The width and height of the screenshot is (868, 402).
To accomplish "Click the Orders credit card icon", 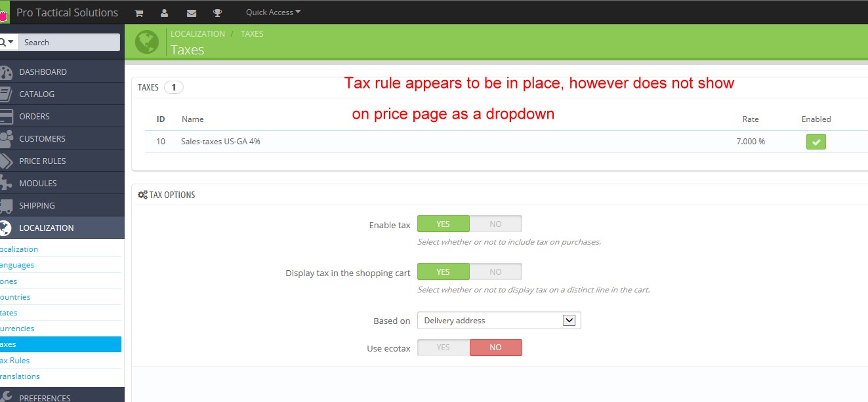I will (6, 117).
